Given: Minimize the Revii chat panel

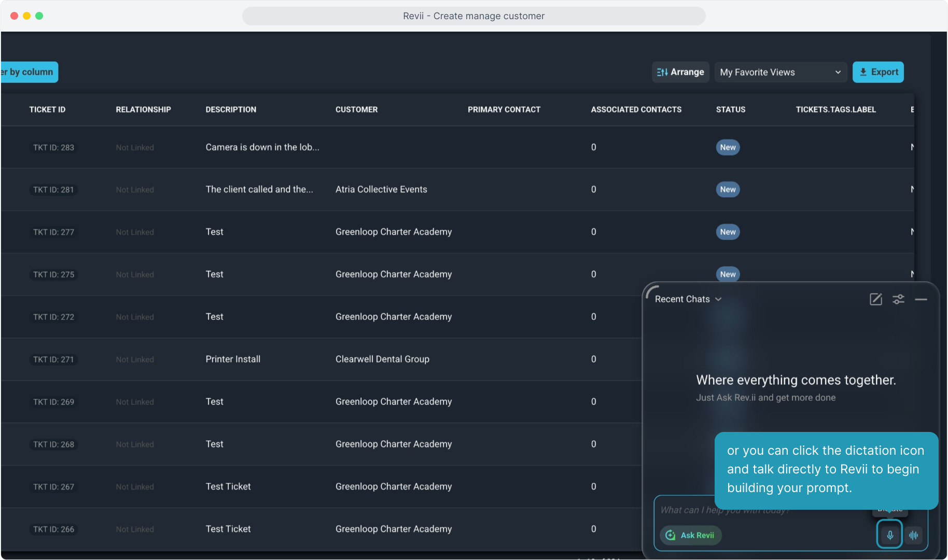Looking at the screenshot, I should [x=921, y=299].
